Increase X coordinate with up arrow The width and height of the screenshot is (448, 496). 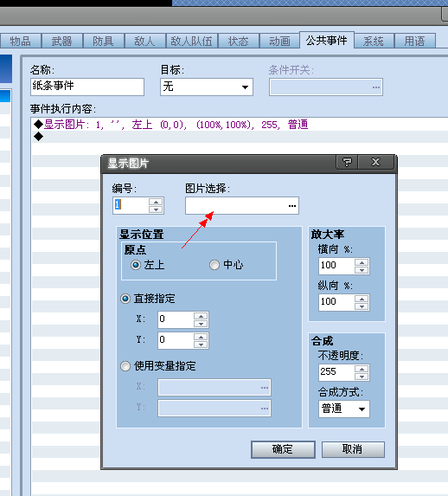201,316
